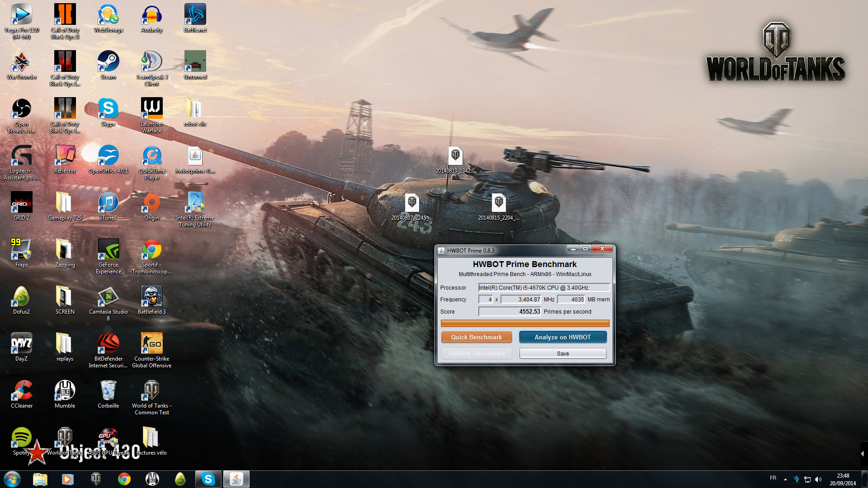
Task: Open Windows Explorer from taskbar
Action: click(40, 479)
